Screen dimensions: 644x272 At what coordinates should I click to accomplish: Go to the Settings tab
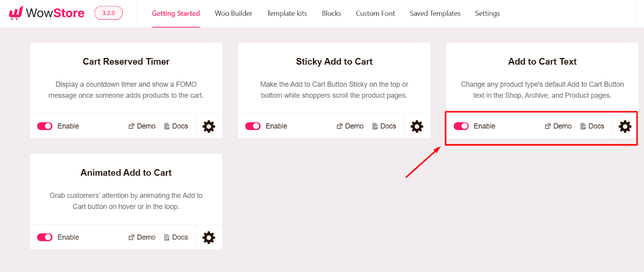[487, 13]
